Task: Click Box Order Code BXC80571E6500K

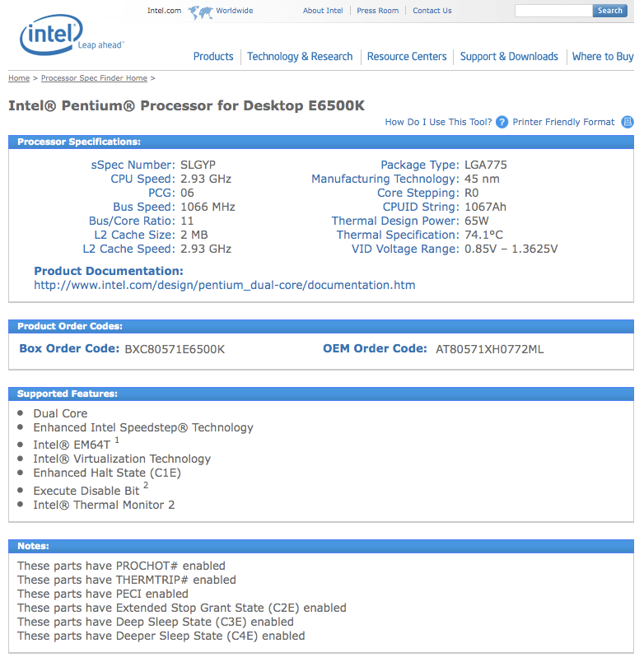Action: [175, 350]
